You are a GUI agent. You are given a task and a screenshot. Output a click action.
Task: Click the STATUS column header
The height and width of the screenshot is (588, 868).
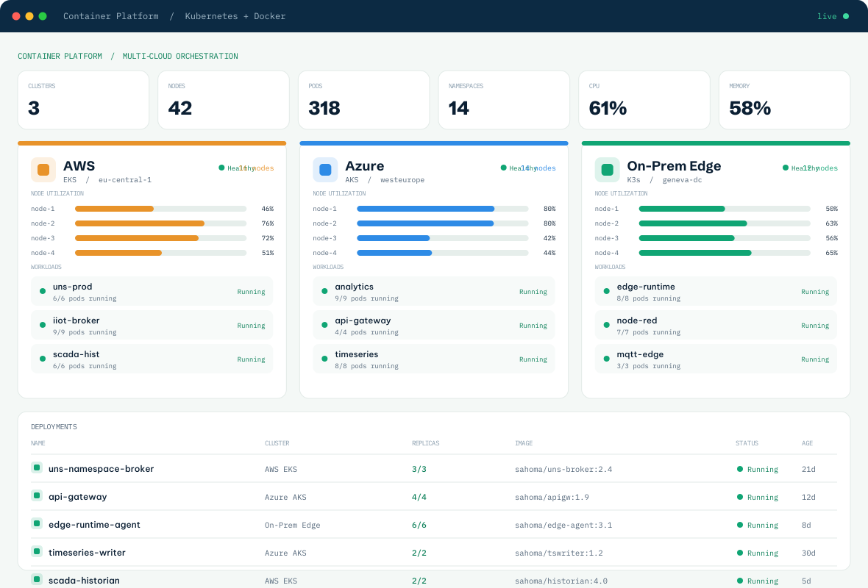747,443
